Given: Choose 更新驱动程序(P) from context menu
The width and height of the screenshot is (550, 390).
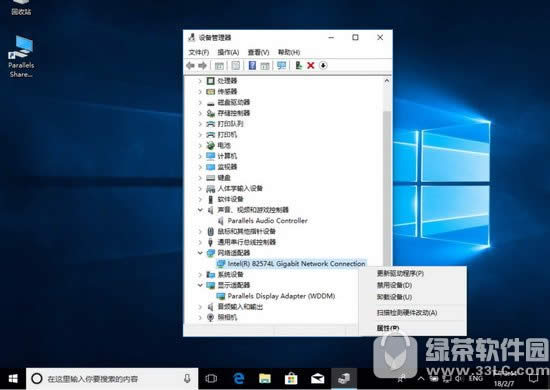Looking at the screenshot, I should coord(400,273).
